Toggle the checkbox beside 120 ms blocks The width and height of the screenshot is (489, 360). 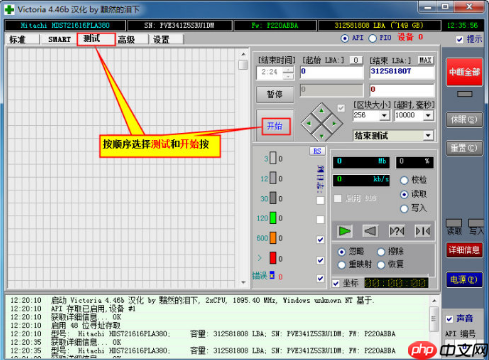pos(320,219)
